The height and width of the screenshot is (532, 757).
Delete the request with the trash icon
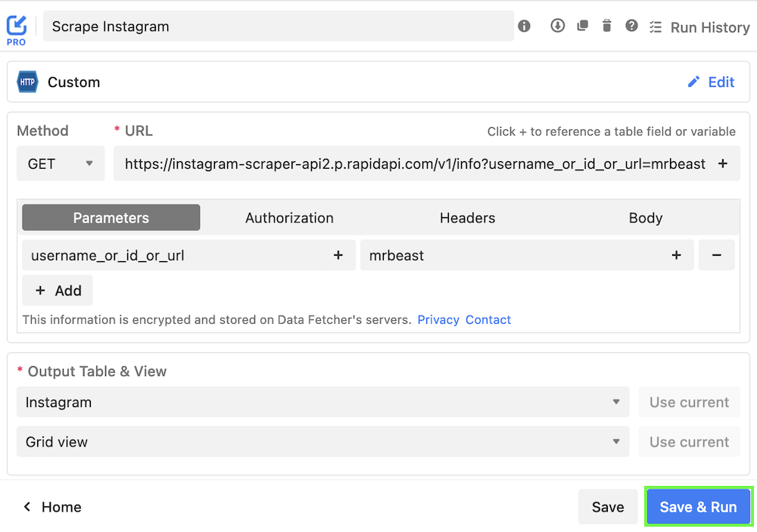(x=606, y=26)
